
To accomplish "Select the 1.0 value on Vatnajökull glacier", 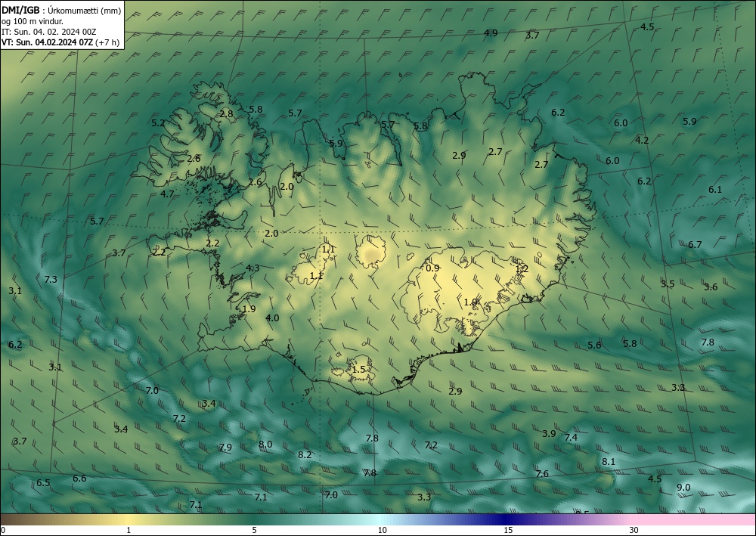I will (470, 302).
